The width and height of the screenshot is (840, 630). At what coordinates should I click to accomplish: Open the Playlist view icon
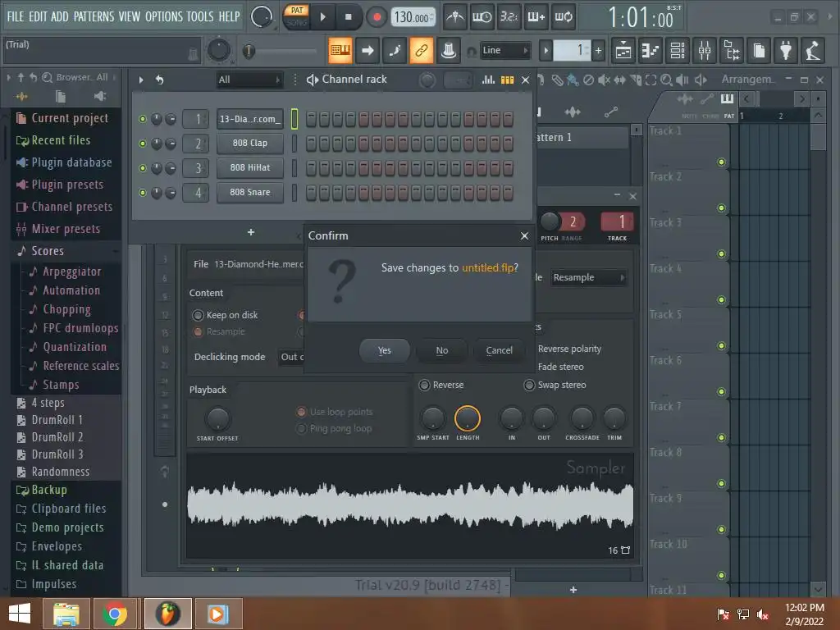click(x=623, y=50)
